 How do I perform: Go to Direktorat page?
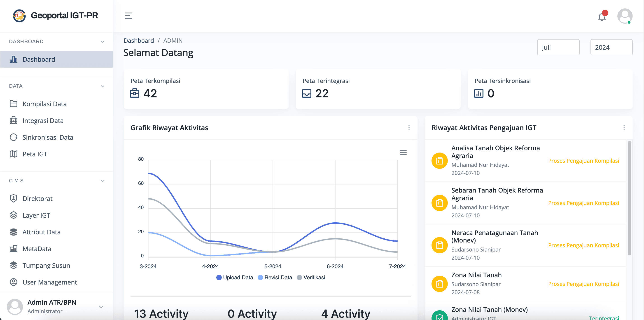click(x=56, y=198)
